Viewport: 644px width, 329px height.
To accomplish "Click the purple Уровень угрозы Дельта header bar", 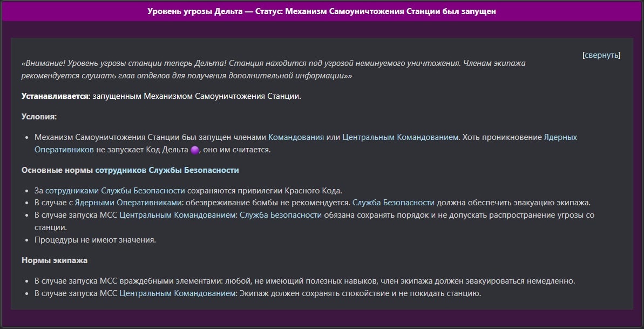I will point(322,11).
